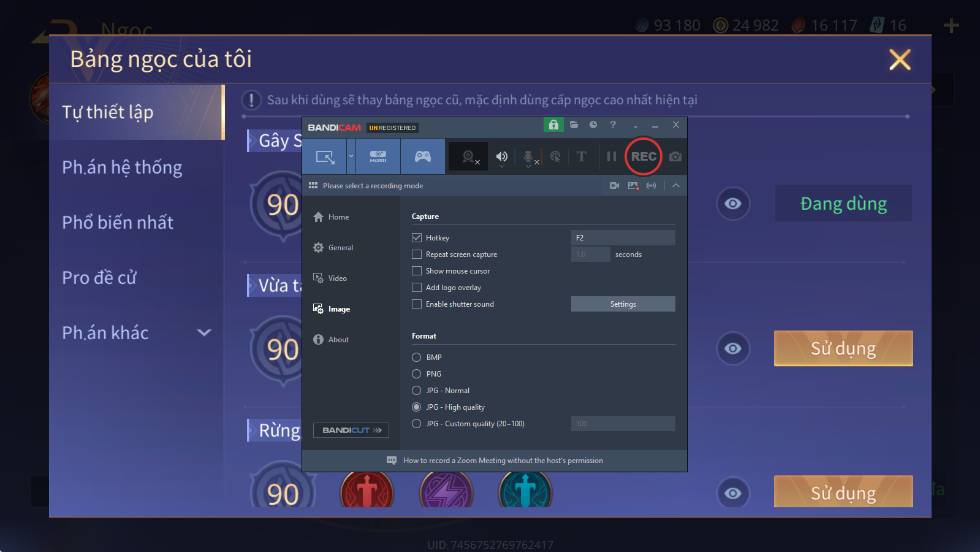Open the Zoom Meeting recording tip link

[503, 461]
